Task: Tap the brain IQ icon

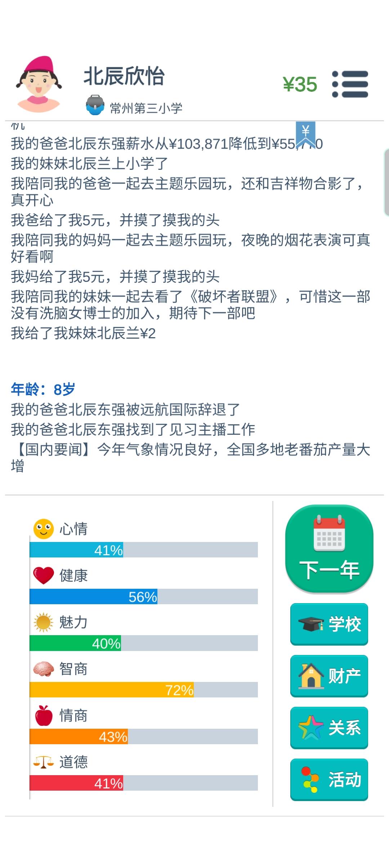Action: 44,669
